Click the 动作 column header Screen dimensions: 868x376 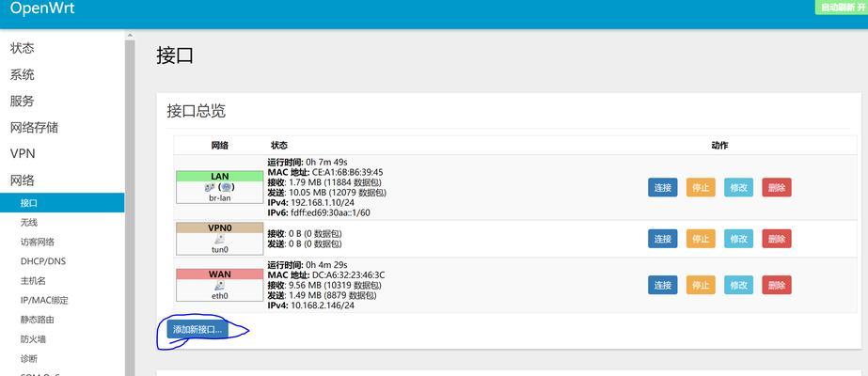(719, 146)
